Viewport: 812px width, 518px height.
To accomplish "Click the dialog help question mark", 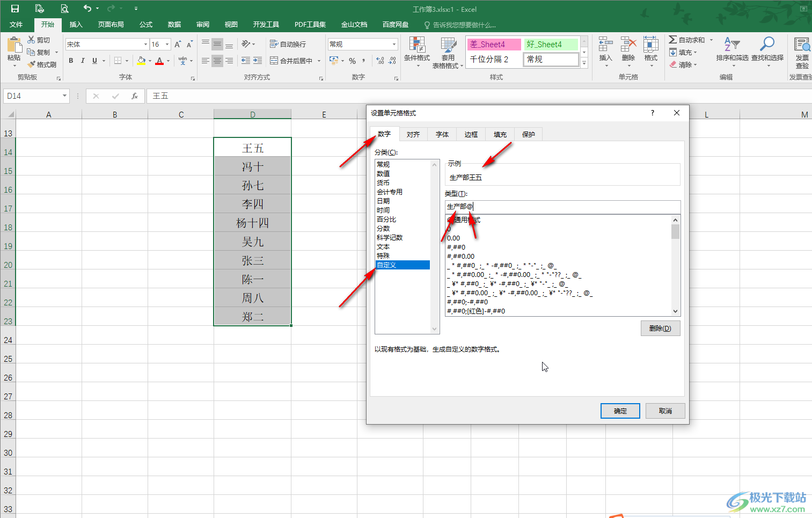I will click(653, 113).
